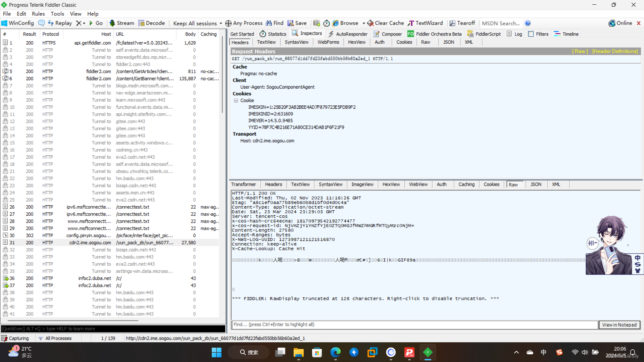Image resolution: width=644 pixels, height=362 pixels.
Task: Open File Explorer from the taskbar
Action: (x=298, y=352)
